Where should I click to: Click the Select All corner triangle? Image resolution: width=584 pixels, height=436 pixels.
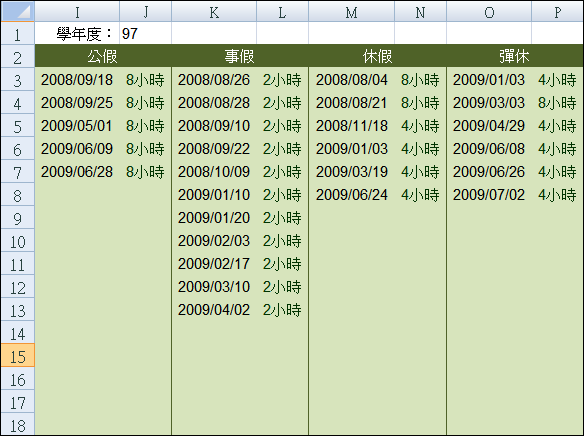point(18,11)
